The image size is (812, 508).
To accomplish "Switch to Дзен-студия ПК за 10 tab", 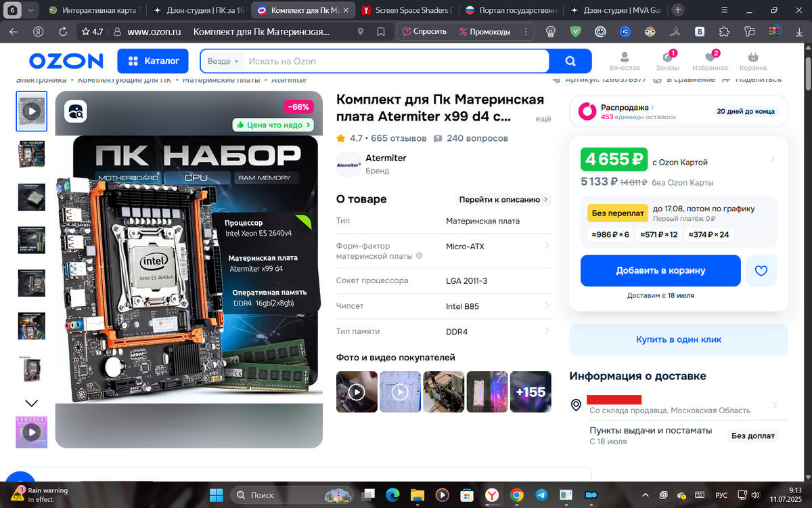I will click(198, 10).
